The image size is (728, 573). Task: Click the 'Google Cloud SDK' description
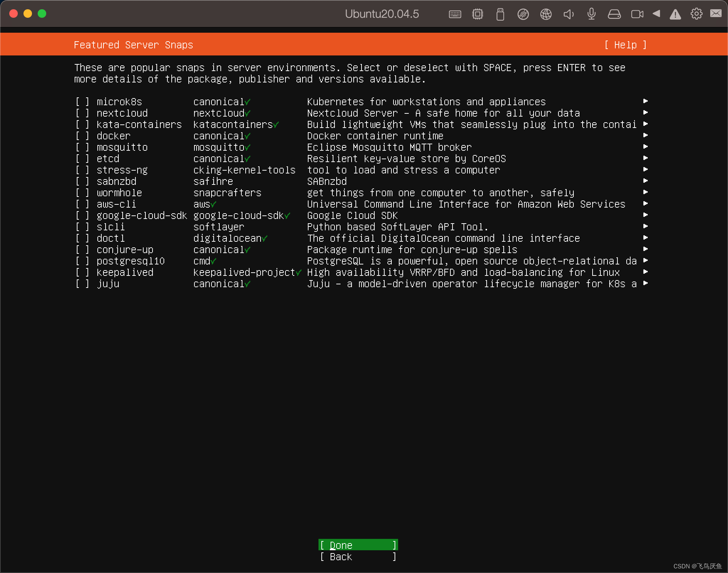353,216
